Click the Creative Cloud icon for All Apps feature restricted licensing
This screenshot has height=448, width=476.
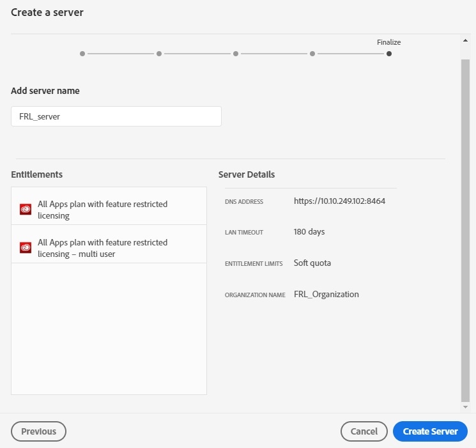point(26,209)
